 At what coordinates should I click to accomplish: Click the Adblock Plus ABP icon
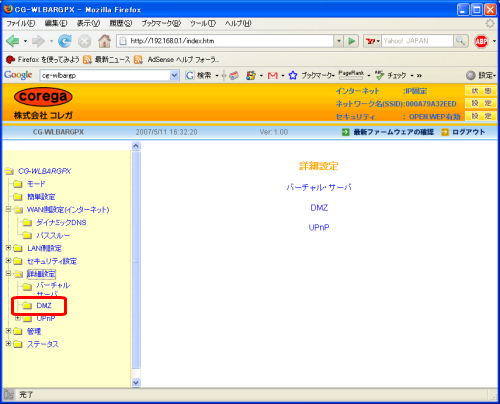[481, 41]
